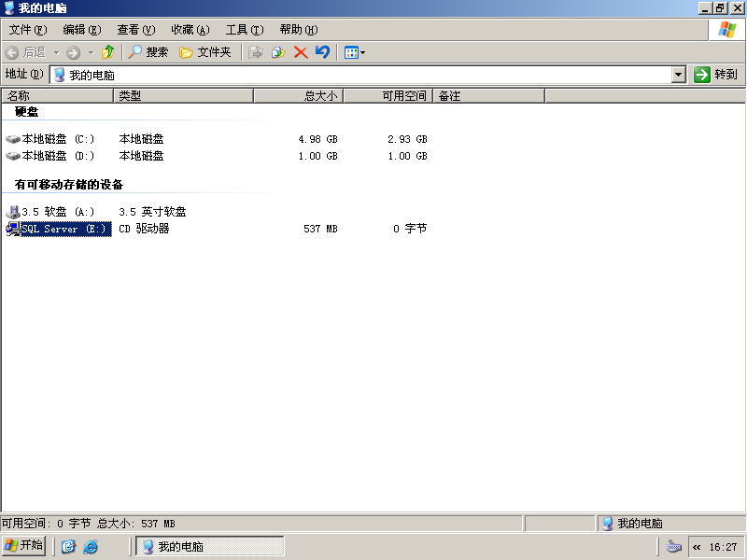Open the 查看(V) menu
747x560 pixels.
136,30
